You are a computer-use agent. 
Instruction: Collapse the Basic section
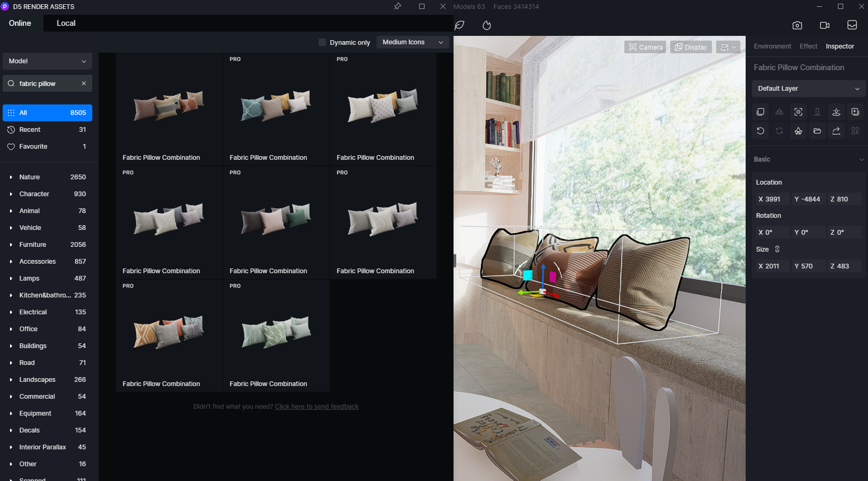click(862, 159)
